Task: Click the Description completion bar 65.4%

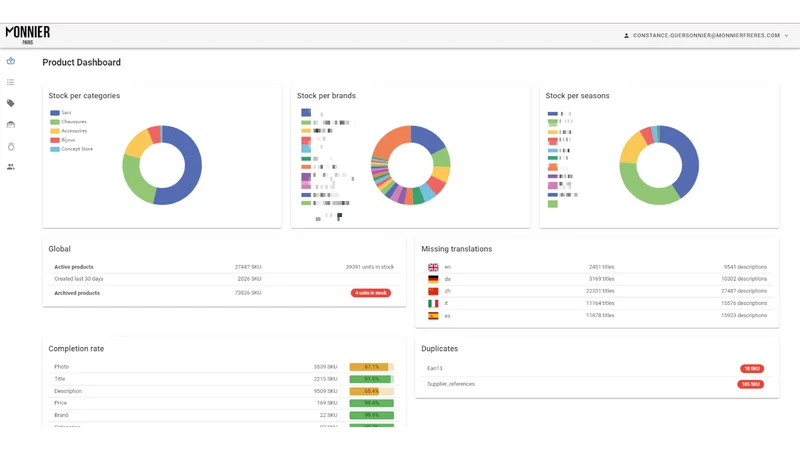Action: (371, 391)
